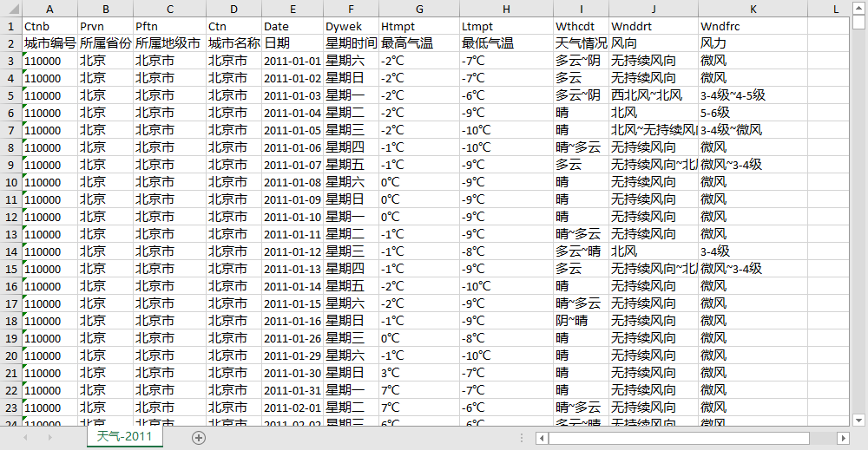Select cell 2011-02-01
The width and height of the screenshot is (868, 450).
coord(293,408)
